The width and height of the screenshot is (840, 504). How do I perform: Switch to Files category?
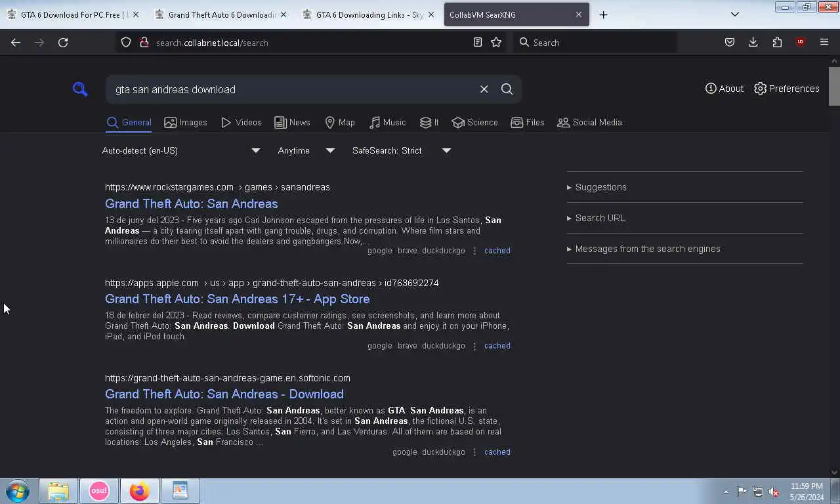point(528,123)
